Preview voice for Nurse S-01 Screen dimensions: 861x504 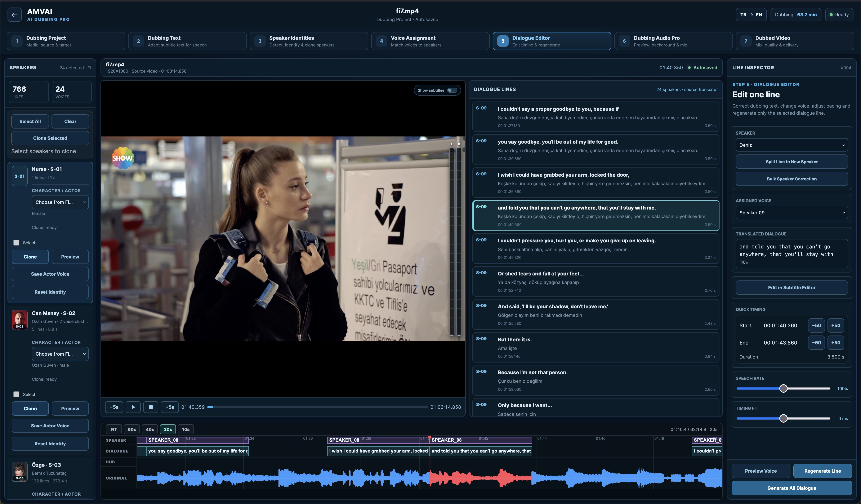tap(70, 257)
